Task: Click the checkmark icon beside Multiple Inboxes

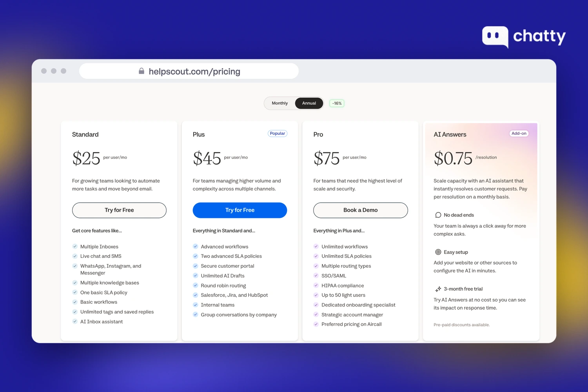Action: pyautogui.click(x=75, y=247)
